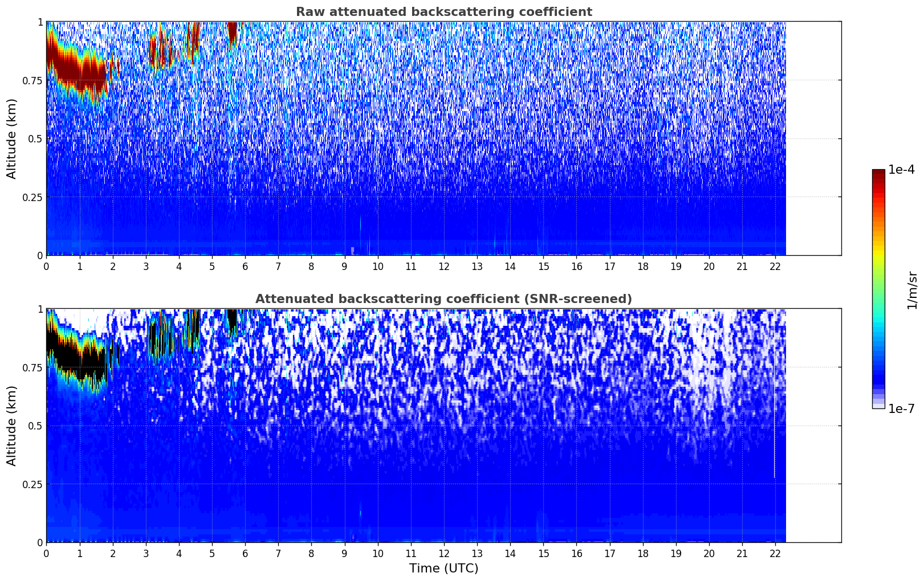This screenshot has height=581, width=924.
Task: Click the 'Raw attenuated backscattering coefficient' title
Action: (443, 12)
